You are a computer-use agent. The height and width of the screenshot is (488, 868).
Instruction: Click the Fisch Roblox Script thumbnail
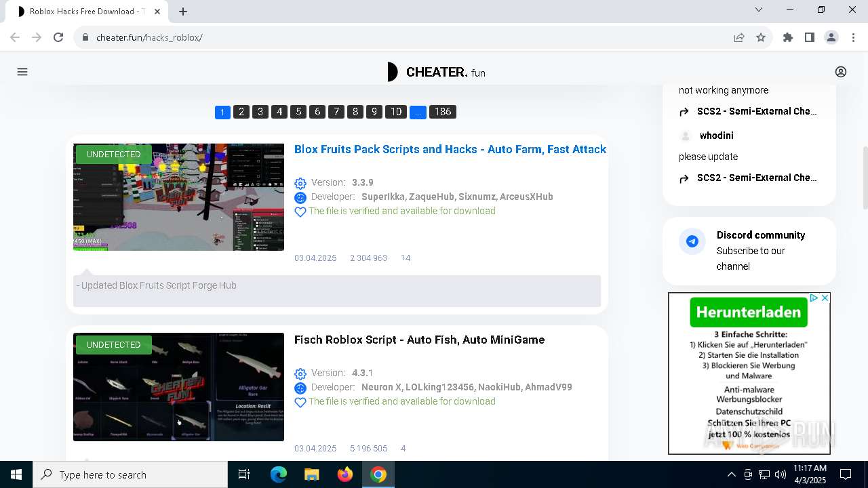pyautogui.click(x=179, y=387)
